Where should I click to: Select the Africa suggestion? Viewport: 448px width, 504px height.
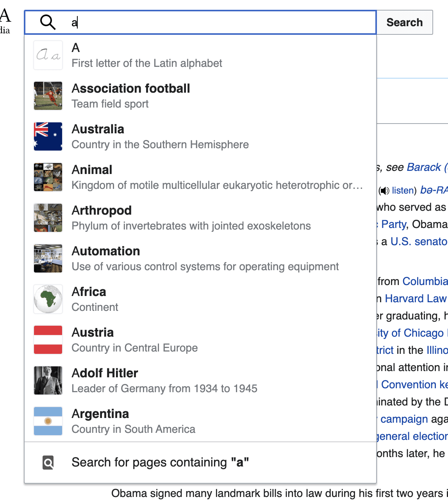[x=200, y=299]
